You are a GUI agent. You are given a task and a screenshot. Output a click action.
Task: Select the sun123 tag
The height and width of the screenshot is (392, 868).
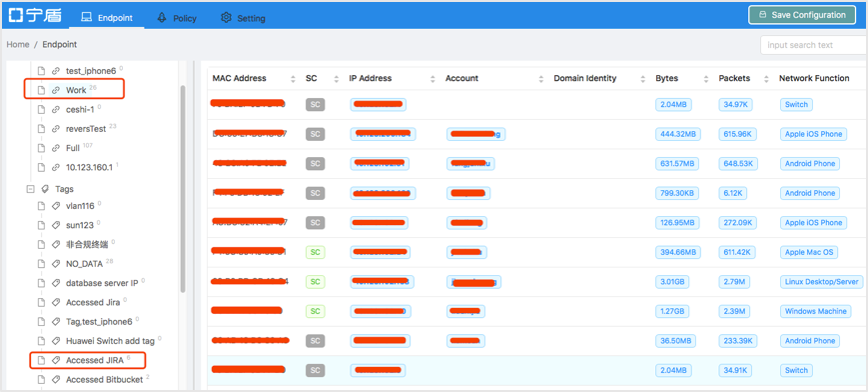click(x=80, y=225)
